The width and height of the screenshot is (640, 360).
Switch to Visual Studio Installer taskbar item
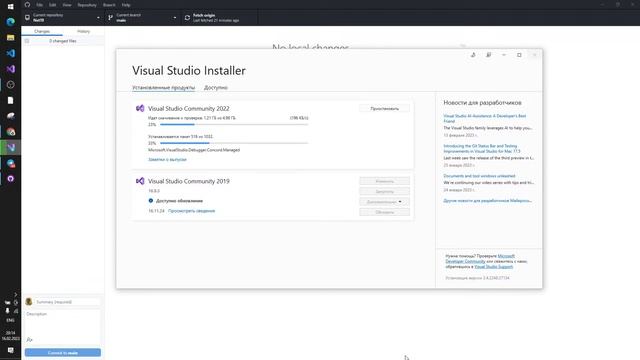pyautogui.click(x=11, y=147)
